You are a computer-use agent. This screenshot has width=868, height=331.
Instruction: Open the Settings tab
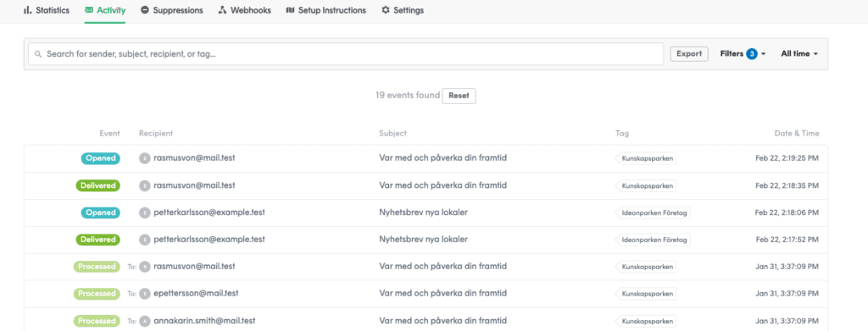pos(403,10)
